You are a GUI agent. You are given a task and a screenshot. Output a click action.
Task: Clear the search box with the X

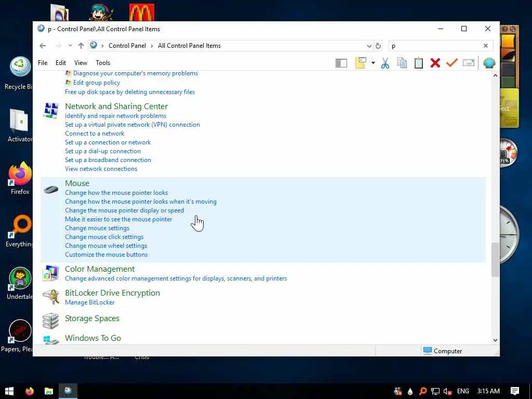pyautogui.click(x=486, y=46)
